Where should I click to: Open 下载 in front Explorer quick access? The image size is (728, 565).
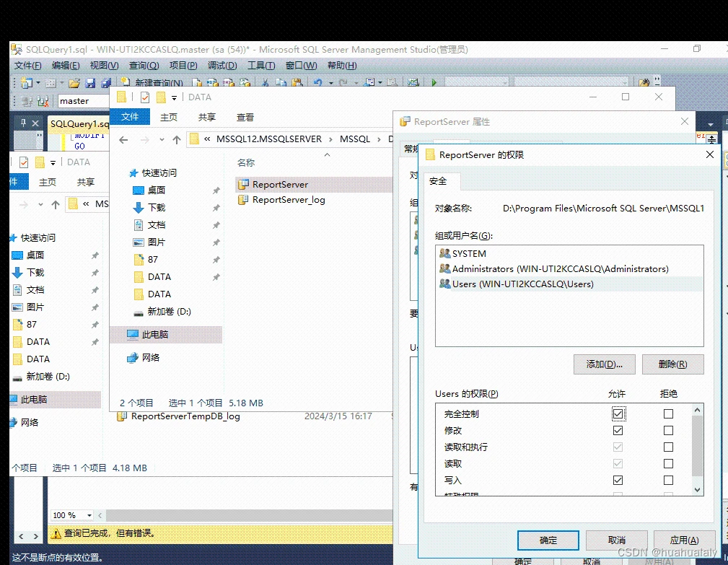point(156,208)
